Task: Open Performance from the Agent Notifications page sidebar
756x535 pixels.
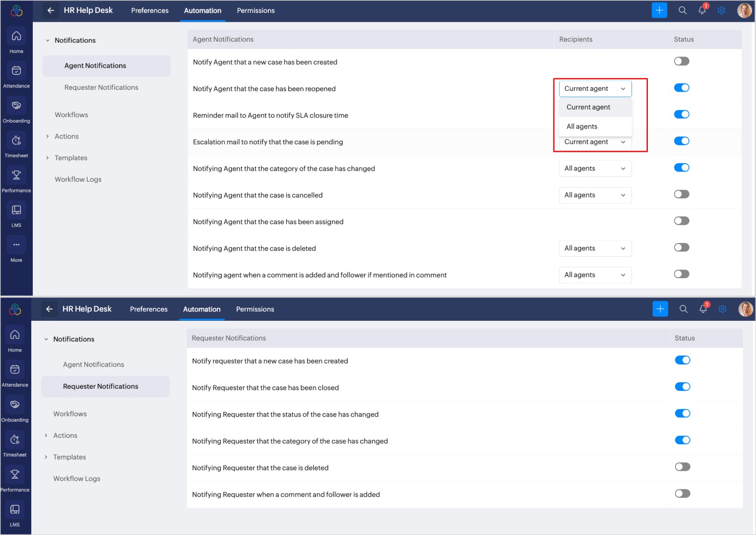Action: tap(16, 180)
